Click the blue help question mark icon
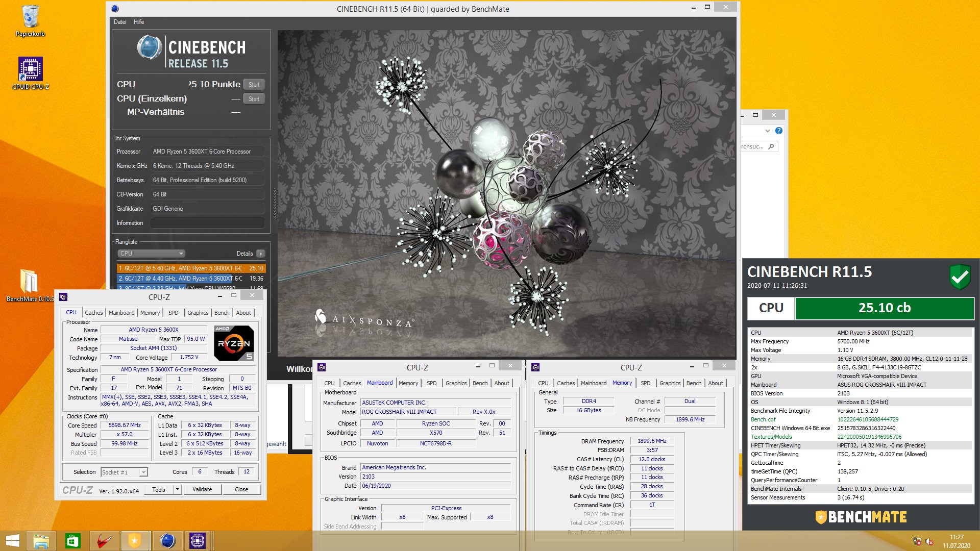 coord(779,131)
